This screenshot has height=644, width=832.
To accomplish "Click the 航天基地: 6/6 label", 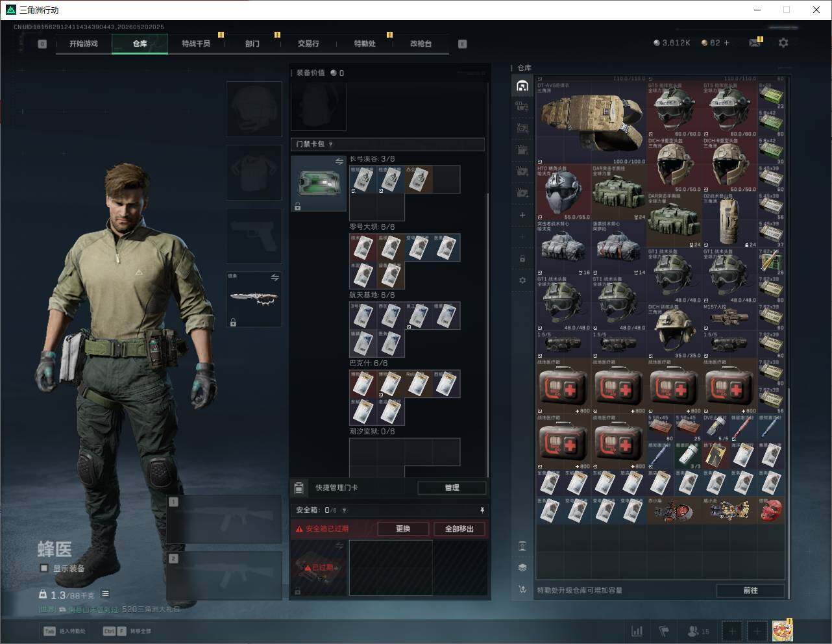I will click(372, 295).
